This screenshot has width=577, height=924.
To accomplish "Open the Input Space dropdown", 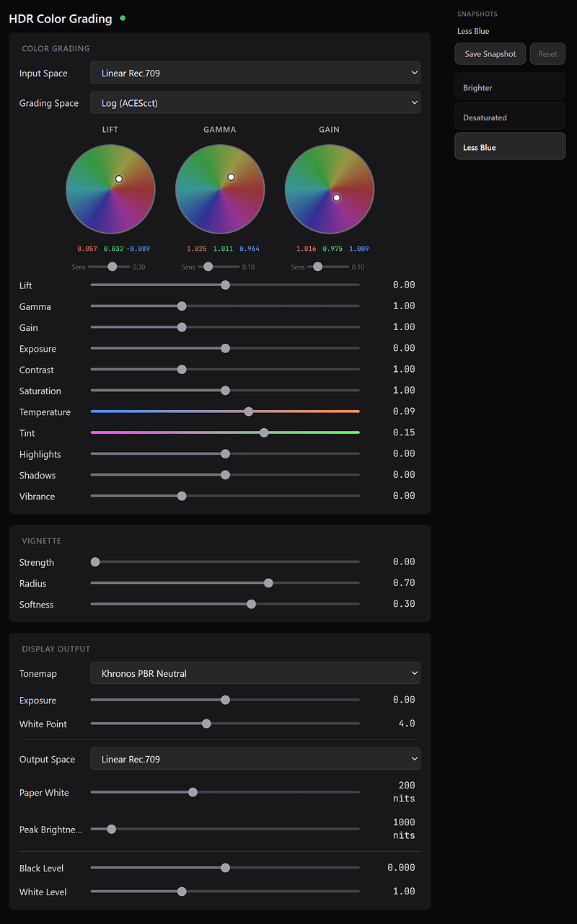I will [255, 73].
